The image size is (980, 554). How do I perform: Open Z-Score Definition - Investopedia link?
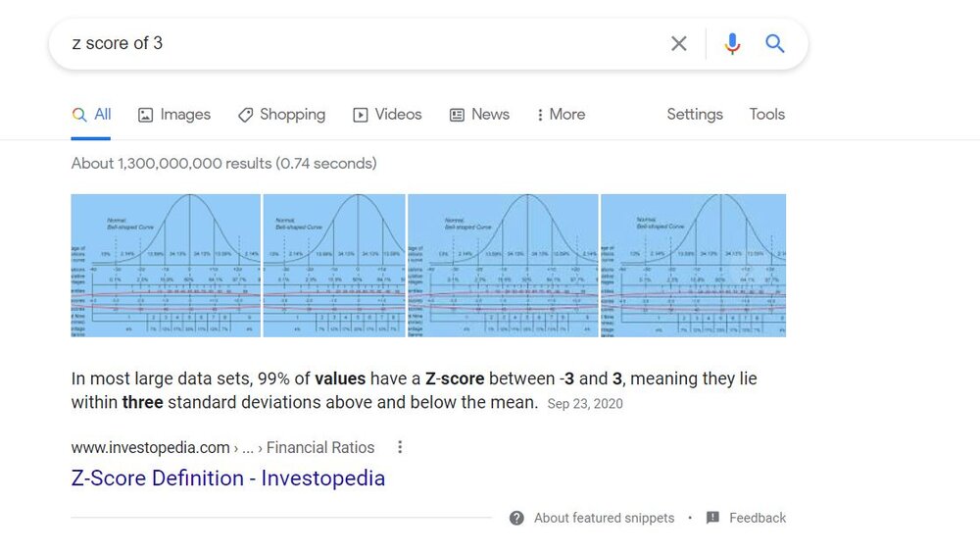pyautogui.click(x=227, y=478)
